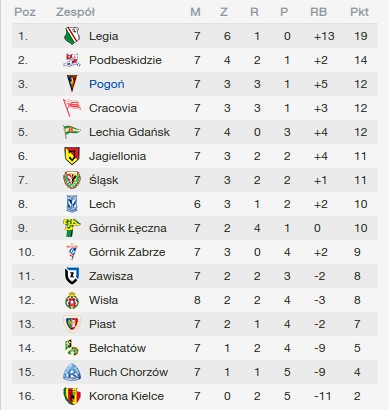Click the Lechia Gdańsk green flag icon

tap(72, 131)
